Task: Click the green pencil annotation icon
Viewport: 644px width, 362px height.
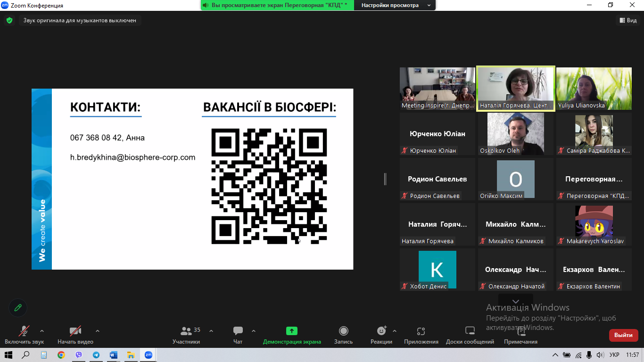Action: (18, 308)
